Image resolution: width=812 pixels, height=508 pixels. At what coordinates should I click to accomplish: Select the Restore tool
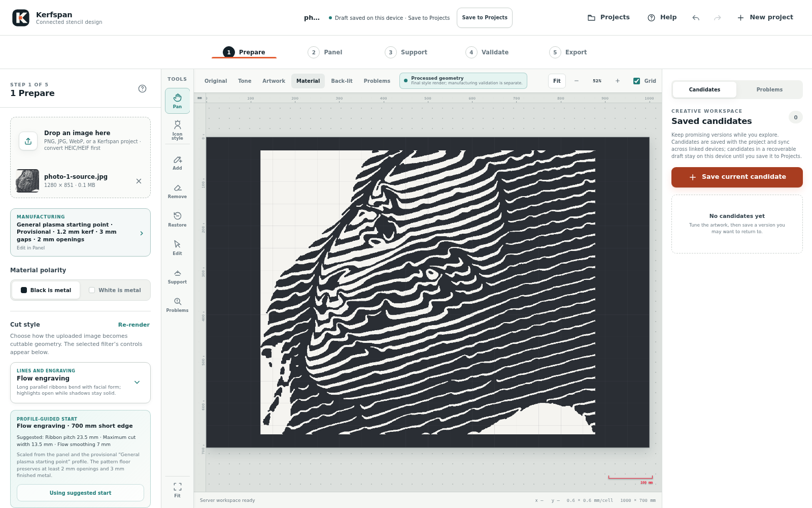[x=177, y=219]
